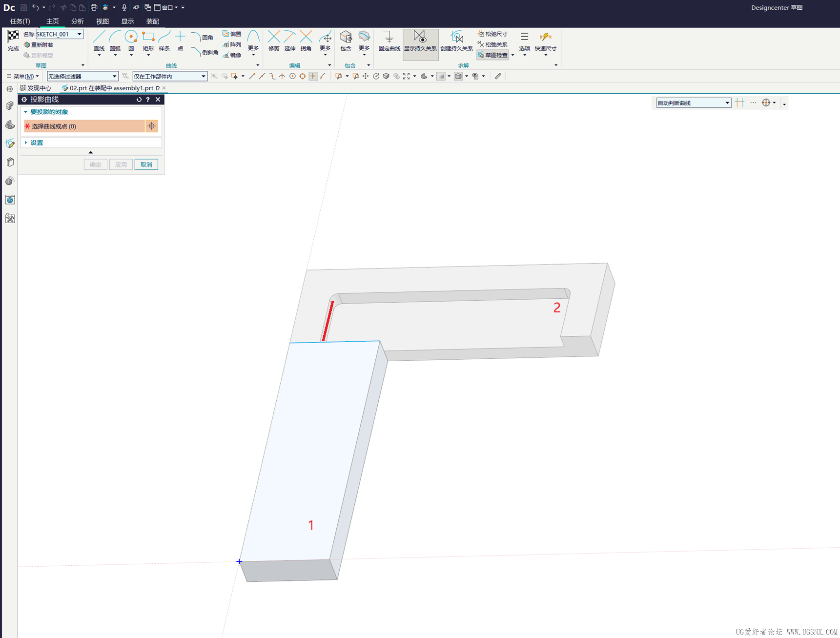Click the 固定曲线 (Fix curve) icon

389,38
